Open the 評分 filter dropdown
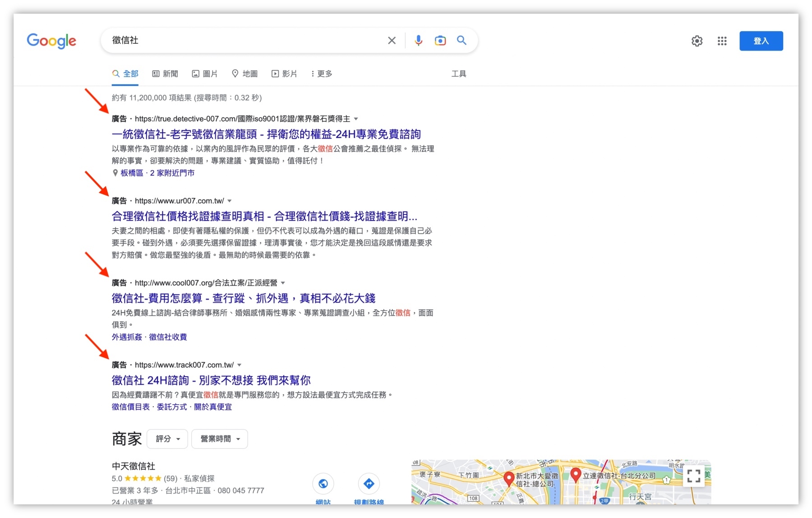812x518 pixels. tap(167, 439)
